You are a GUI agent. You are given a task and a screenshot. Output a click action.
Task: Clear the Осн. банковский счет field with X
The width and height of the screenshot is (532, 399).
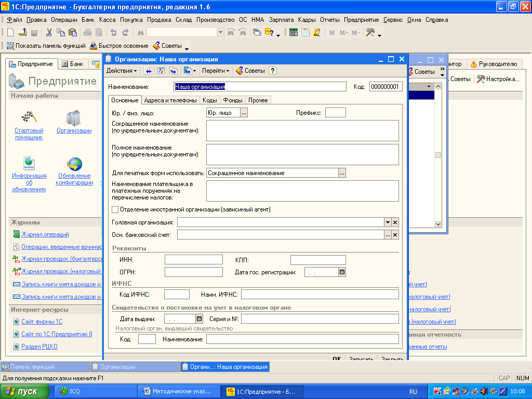point(395,235)
